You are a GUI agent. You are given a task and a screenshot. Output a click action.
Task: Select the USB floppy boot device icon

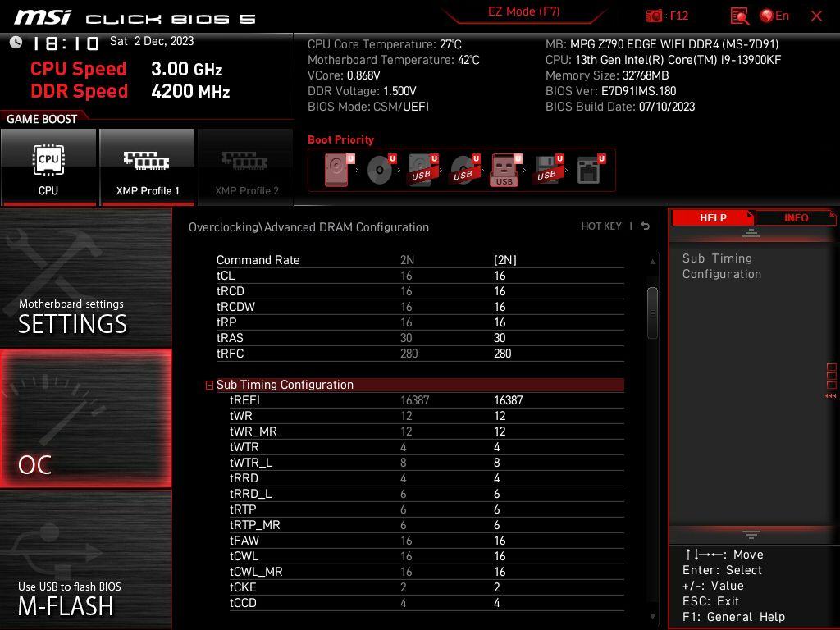click(x=548, y=170)
